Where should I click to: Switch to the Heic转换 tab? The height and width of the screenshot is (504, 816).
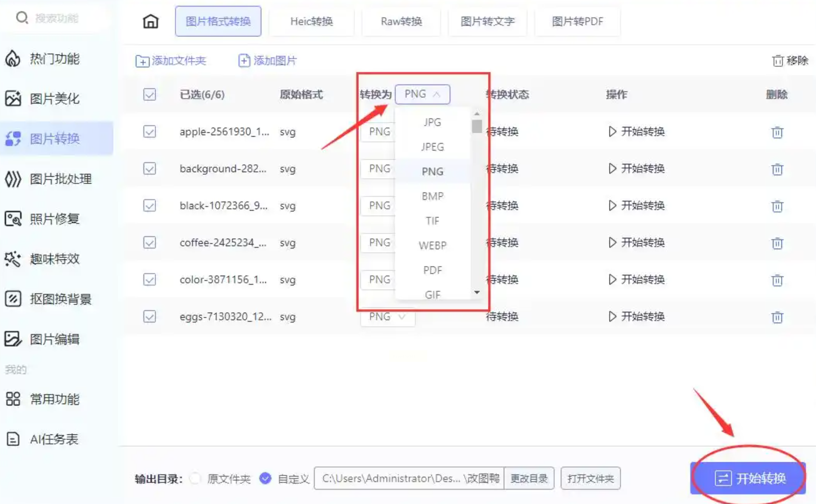[311, 21]
